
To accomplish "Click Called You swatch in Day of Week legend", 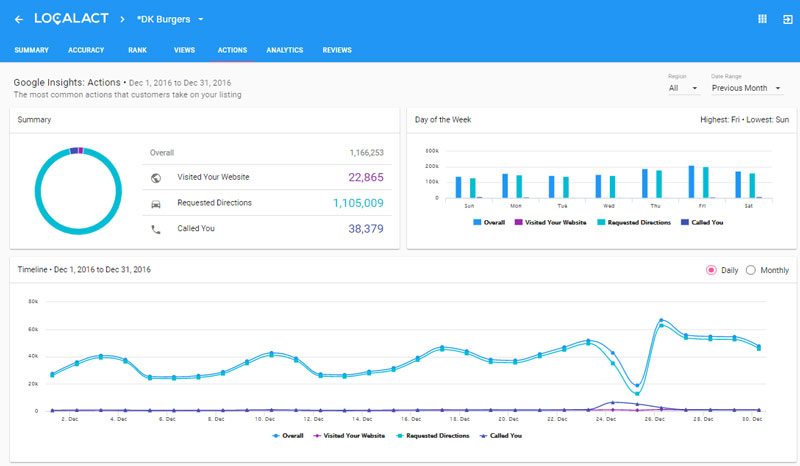I will pos(684,222).
